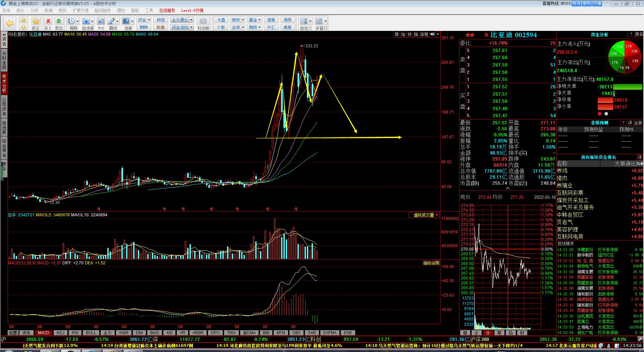This screenshot has width=644, height=352.
Task: Expand the 周期 period dropdown arrow
Action: coord(78,21)
